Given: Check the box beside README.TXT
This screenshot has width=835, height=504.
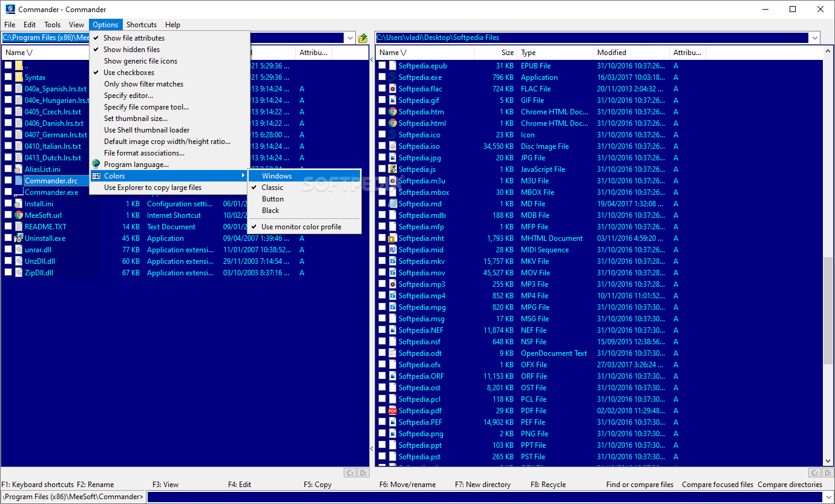Looking at the screenshot, I should [8, 227].
